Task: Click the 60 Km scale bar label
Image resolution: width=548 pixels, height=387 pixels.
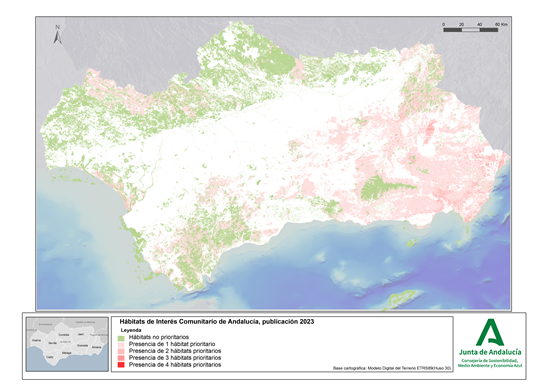Action: pos(501,24)
